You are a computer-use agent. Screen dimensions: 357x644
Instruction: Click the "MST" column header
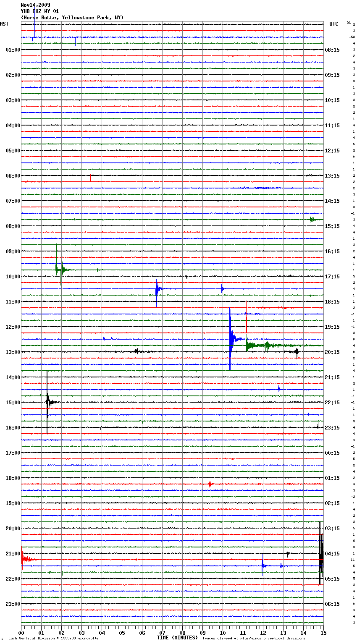pyautogui.click(x=4, y=24)
